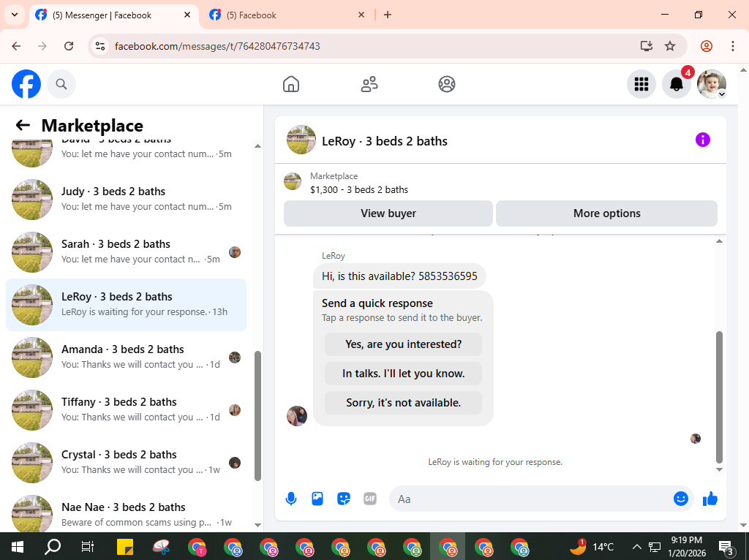This screenshot has height=560, width=749.
Task: Open Sticky Notes from the taskbar
Action: [x=125, y=547]
